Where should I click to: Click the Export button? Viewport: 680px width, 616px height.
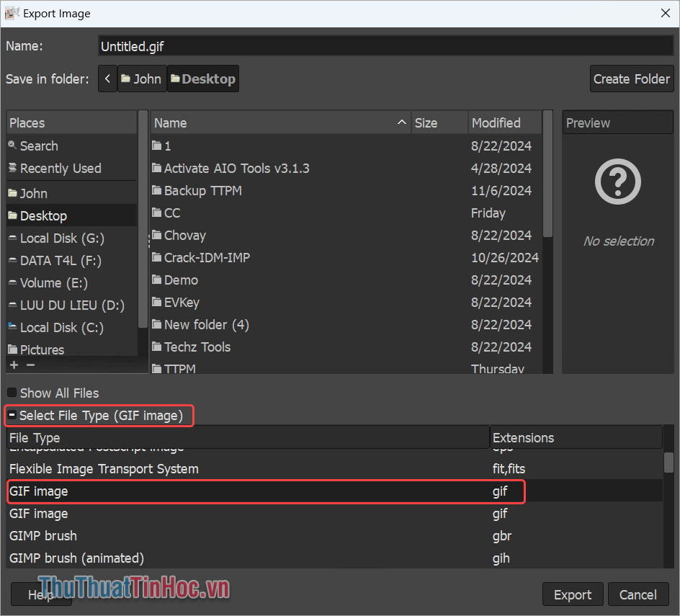coord(573,594)
